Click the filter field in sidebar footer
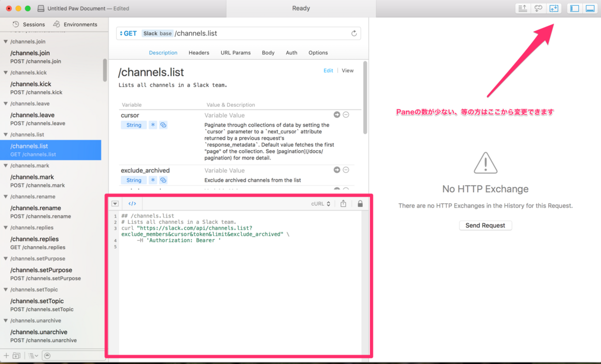Image resolution: width=601 pixels, height=364 pixels. tap(73, 356)
